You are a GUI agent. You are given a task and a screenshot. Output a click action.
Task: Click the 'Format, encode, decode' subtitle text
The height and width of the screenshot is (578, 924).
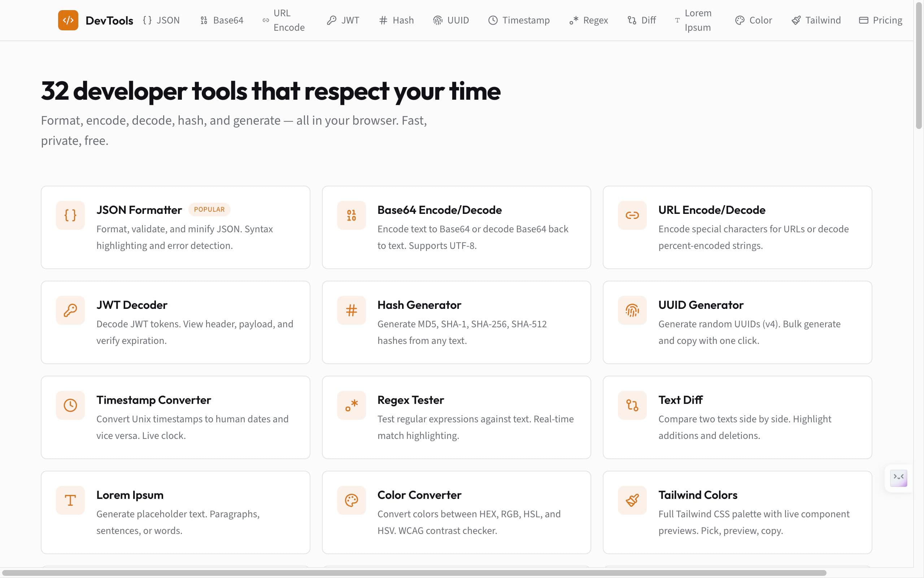234,130
